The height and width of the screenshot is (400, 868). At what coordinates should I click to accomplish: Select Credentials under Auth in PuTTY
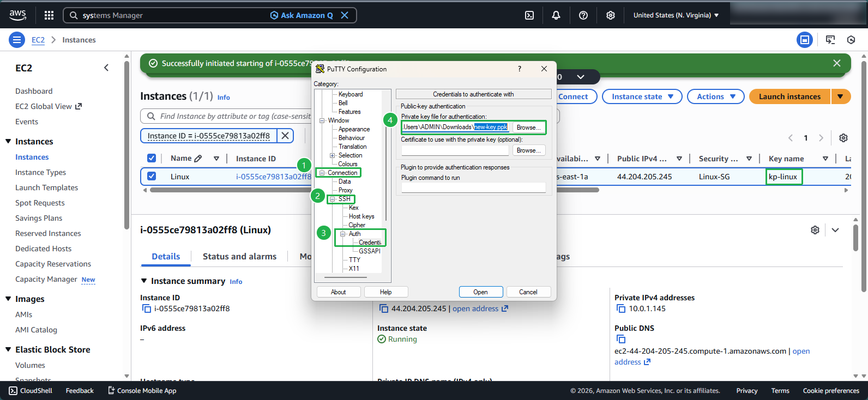click(370, 243)
